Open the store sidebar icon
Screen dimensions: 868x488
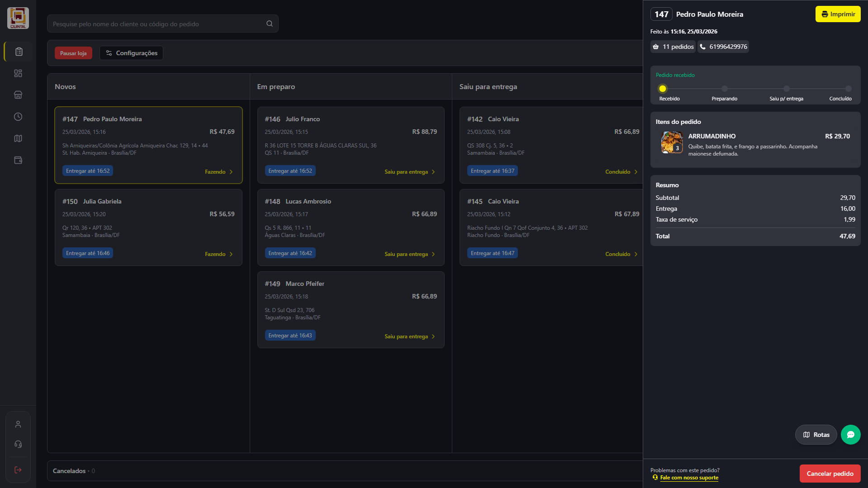[18, 95]
